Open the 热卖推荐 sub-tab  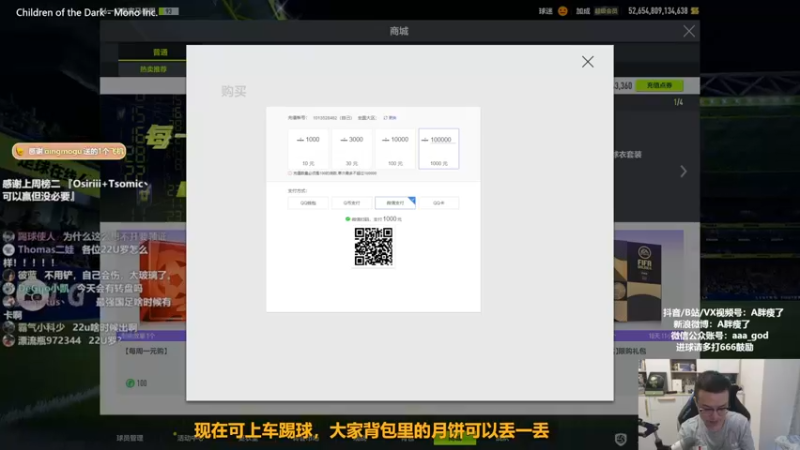click(153, 69)
